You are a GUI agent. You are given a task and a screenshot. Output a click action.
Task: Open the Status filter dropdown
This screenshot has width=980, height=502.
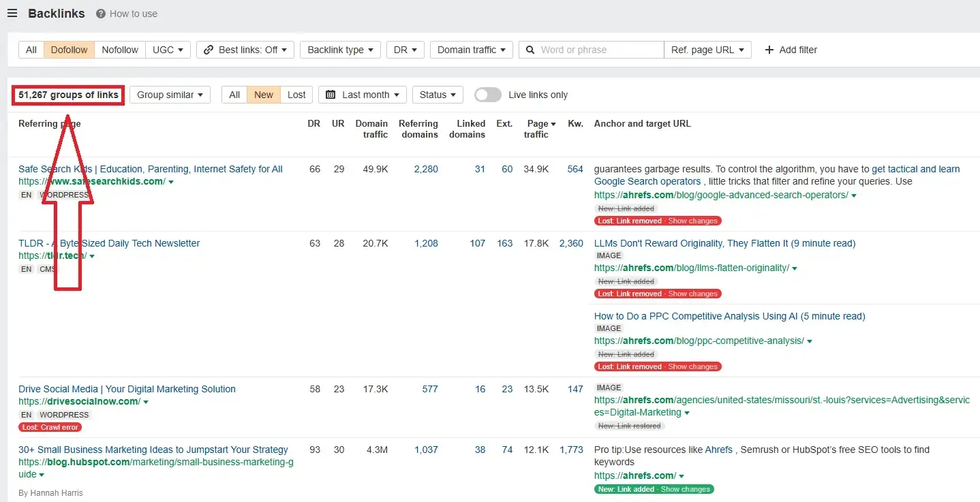[x=438, y=95]
